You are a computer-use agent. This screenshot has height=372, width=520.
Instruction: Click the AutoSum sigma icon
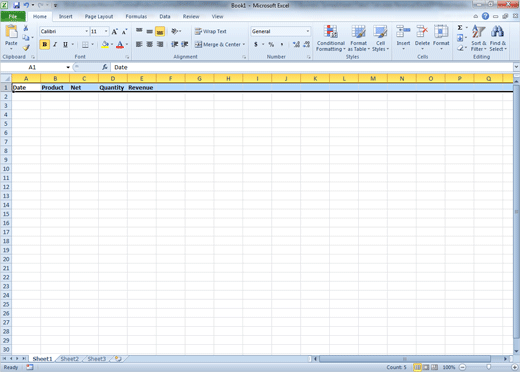[x=460, y=28]
